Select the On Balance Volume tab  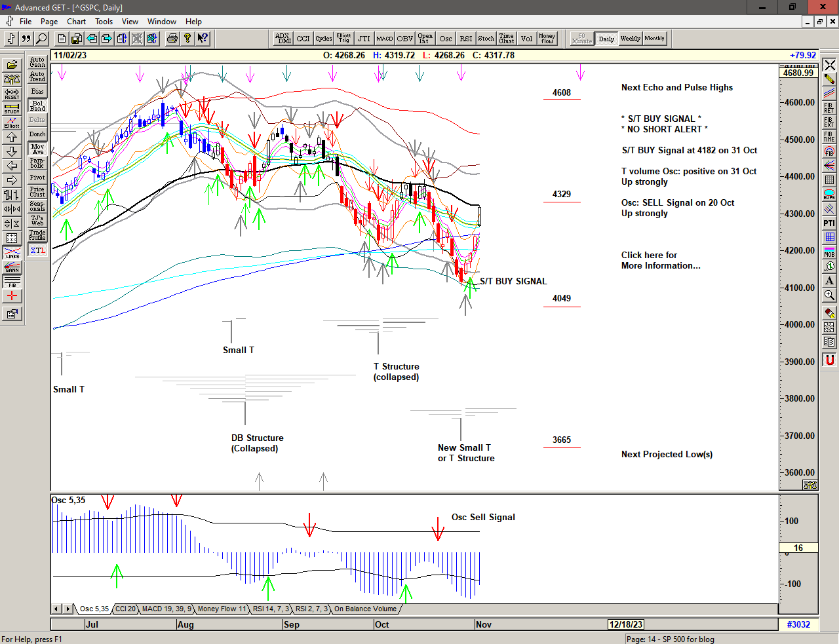click(x=365, y=609)
